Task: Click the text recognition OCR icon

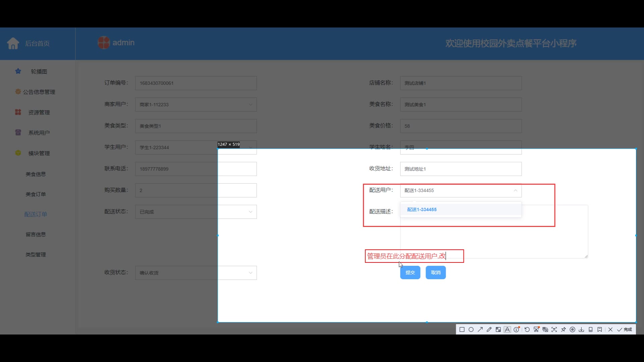Action: [x=554, y=329]
